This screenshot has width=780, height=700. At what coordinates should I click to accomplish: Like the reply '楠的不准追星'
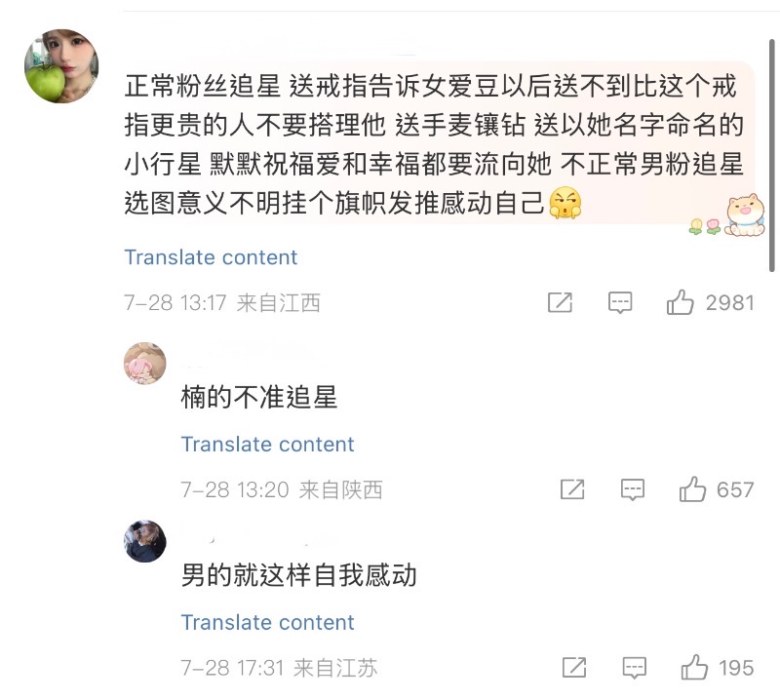[x=693, y=489]
